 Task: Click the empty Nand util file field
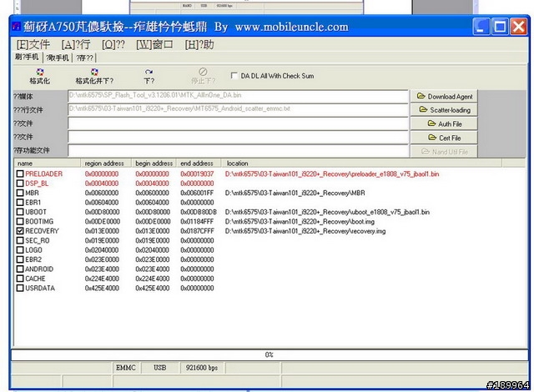tap(238, 150)
